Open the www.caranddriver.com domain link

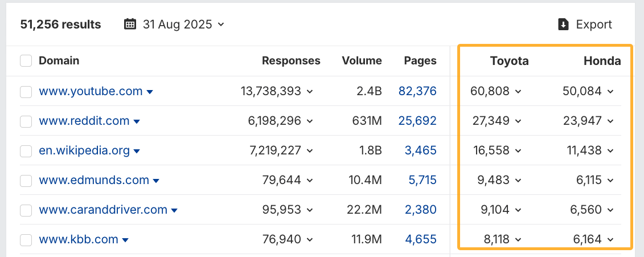coord(102,210)
